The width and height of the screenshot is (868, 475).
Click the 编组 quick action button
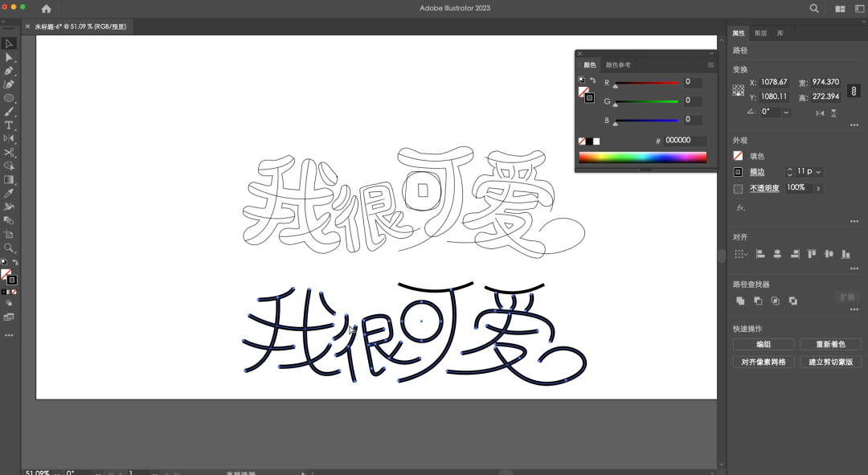(x=763, y=344)
